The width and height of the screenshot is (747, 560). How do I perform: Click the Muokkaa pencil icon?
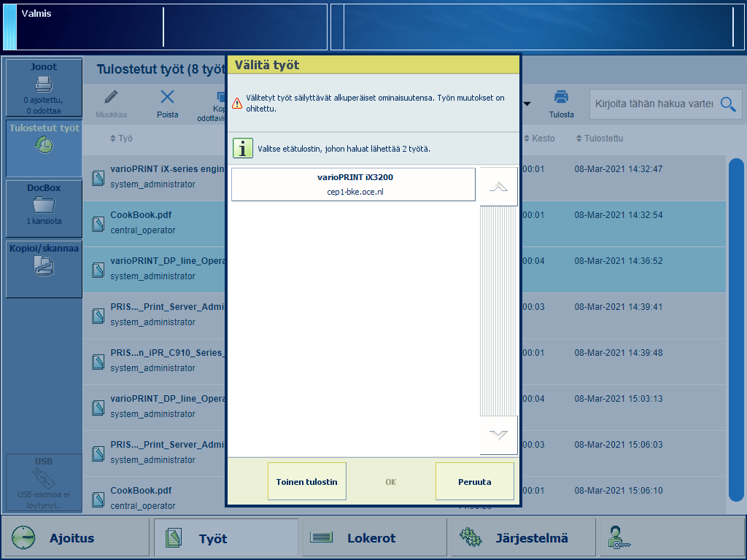tap(111, 97)
